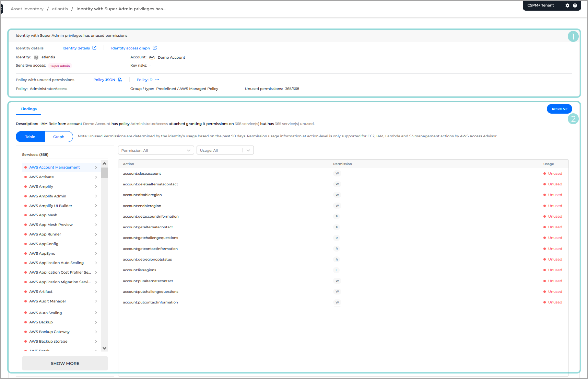The height and width of the screenshot is (379, 588).
Task: Open the Identity access graph external link icon
Action: pyautogui.click(x=155, y=48)
